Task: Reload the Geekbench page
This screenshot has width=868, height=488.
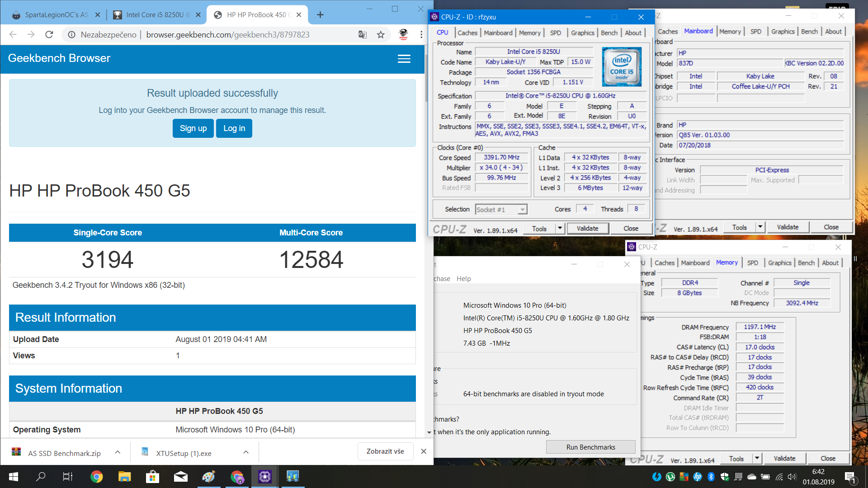Action: (49, 34)
